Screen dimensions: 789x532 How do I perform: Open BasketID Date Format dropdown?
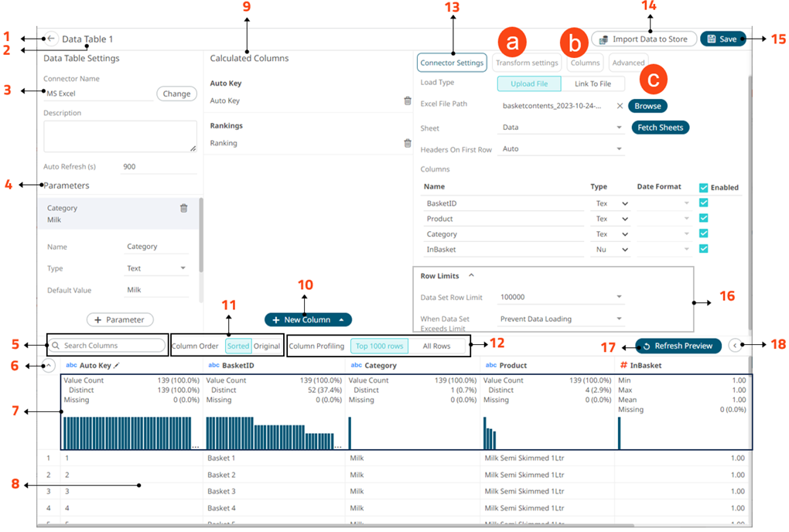click(663, 203)
